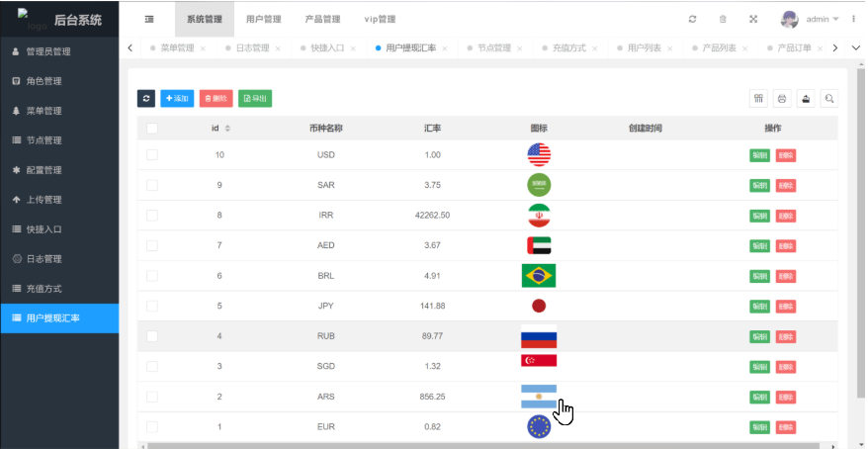868x449 pixels.
Task: Check the AED row checkbox
Action: (152, 245)
